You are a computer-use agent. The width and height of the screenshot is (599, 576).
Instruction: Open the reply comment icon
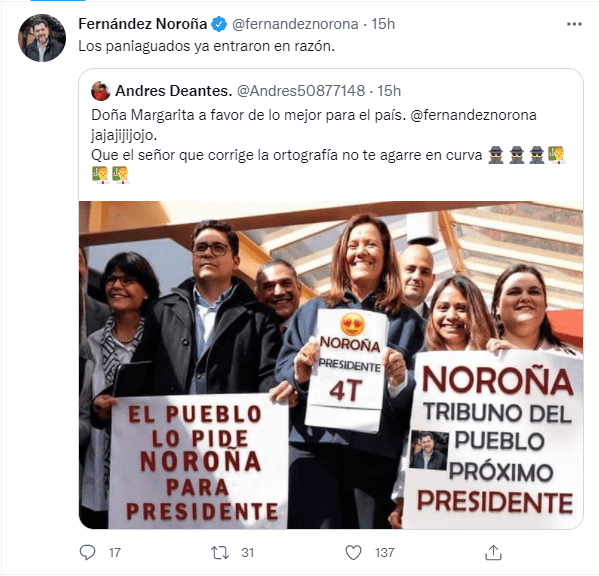click(x=87, y=552)
